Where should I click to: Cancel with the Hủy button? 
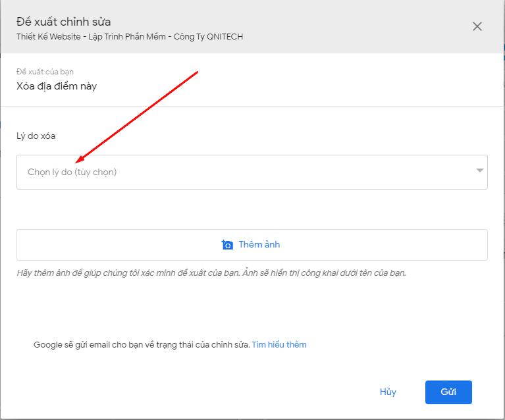point(388,392)
